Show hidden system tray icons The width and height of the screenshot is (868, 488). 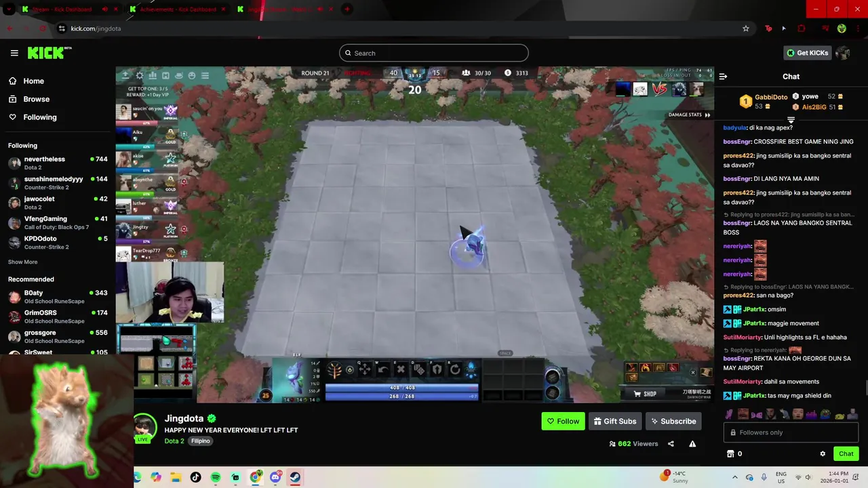coord(734,477)
